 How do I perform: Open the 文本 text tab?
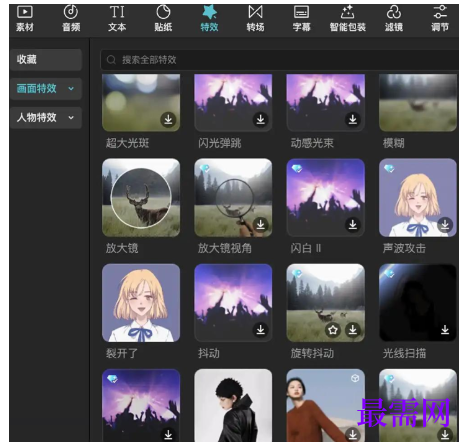pos(117,19)
